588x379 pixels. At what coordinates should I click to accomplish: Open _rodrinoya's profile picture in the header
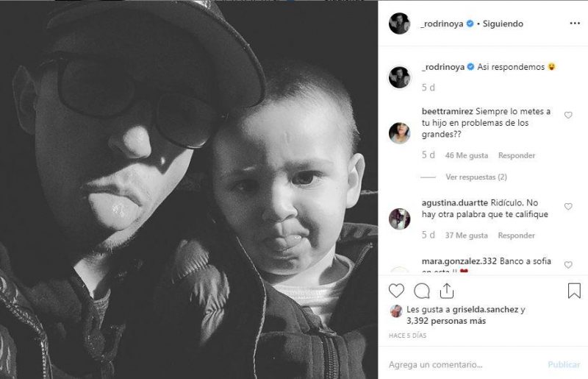pos(399,24)
